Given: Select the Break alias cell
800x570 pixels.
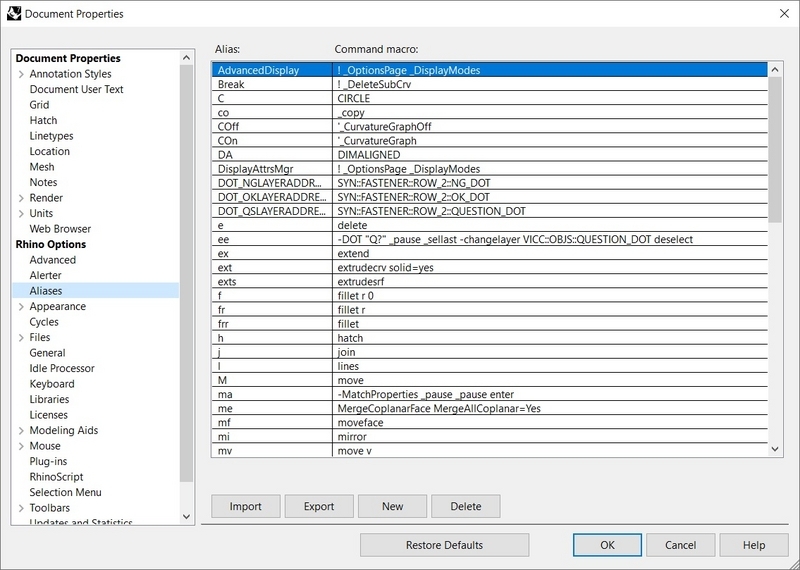Looking at the screenshot, I should point(272,84).
